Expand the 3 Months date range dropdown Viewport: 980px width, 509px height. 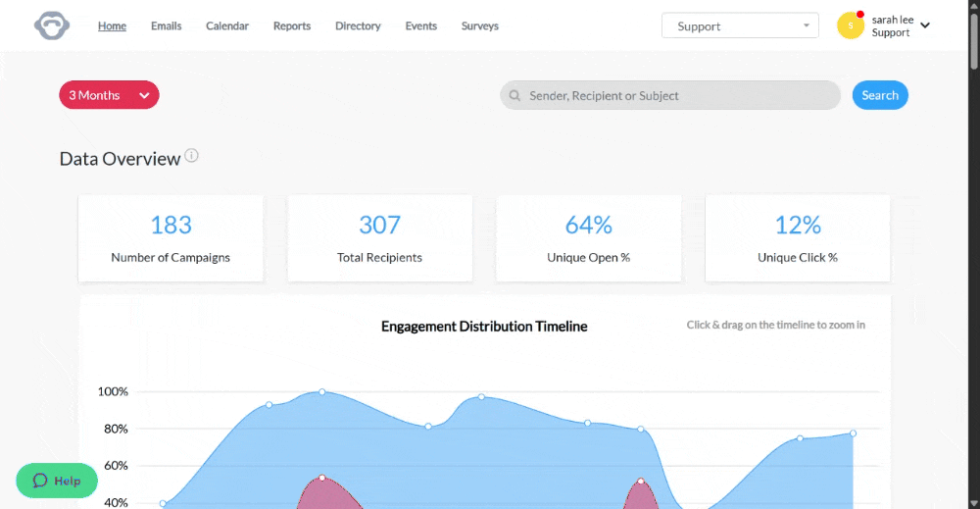pos(110,95)
